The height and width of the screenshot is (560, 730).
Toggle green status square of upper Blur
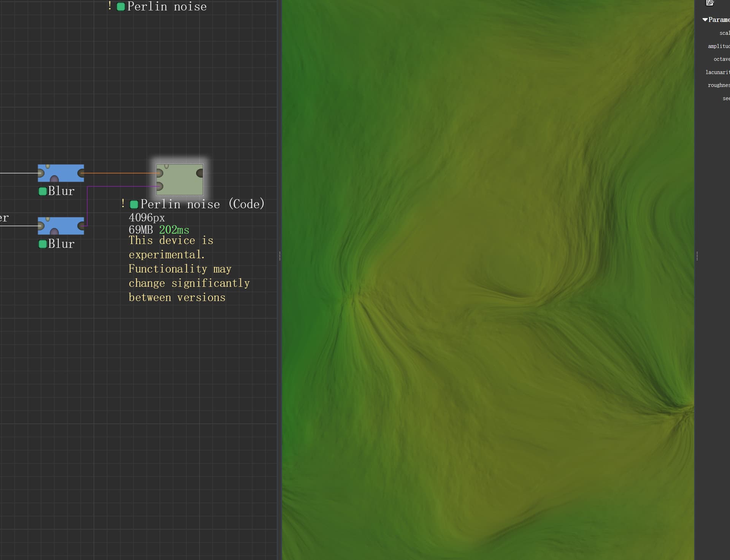point(43,191)
